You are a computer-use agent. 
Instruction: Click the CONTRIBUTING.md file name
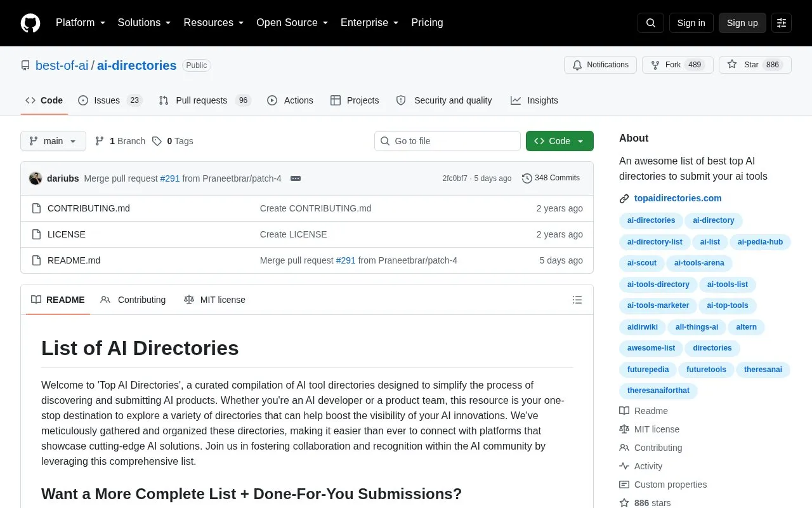[x=89, y=208]
